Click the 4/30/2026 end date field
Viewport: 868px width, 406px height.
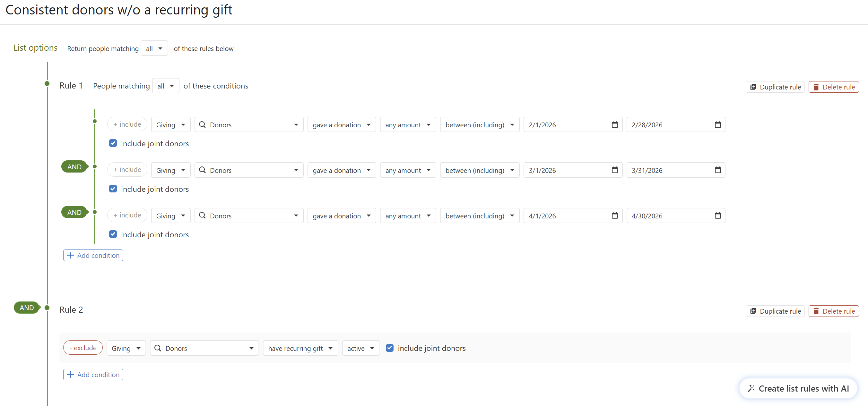click(676, 216)
